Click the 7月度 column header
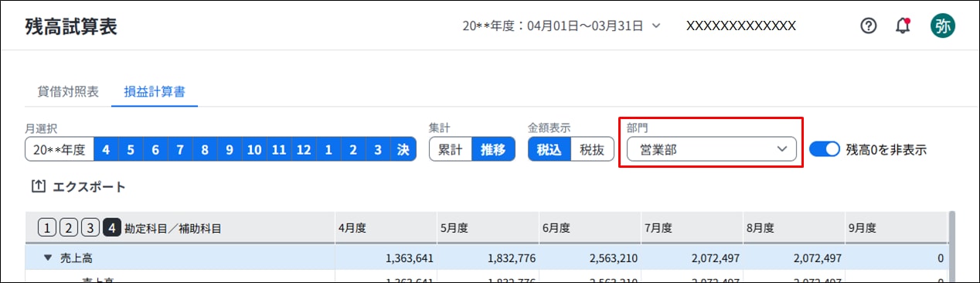This screenshot has height=283, width=980. pos(692,228)
